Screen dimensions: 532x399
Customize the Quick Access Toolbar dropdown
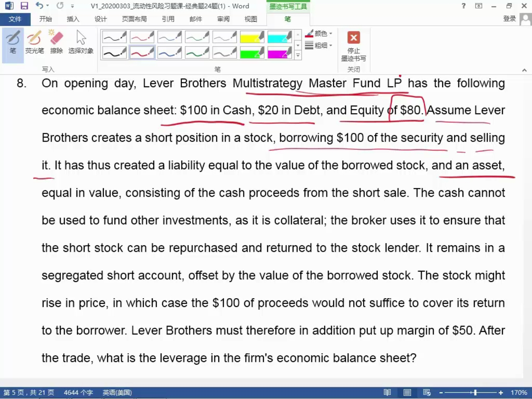point(72,6)
